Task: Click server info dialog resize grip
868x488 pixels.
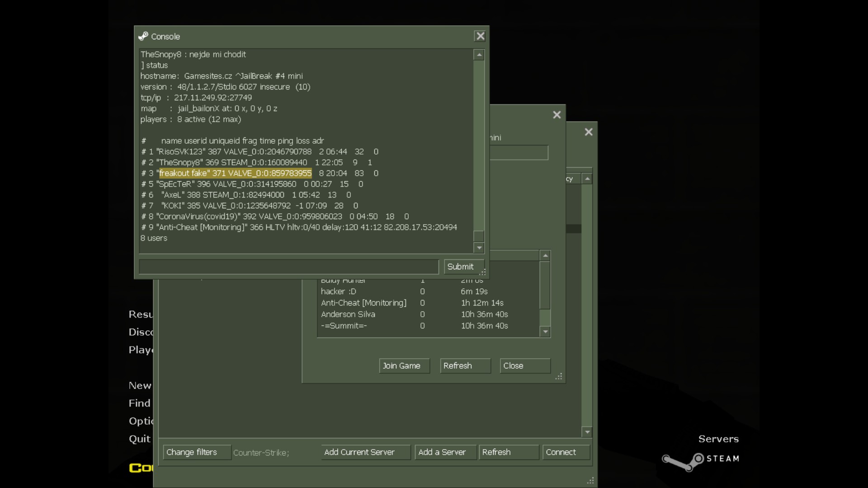Action: coord(559,376)
